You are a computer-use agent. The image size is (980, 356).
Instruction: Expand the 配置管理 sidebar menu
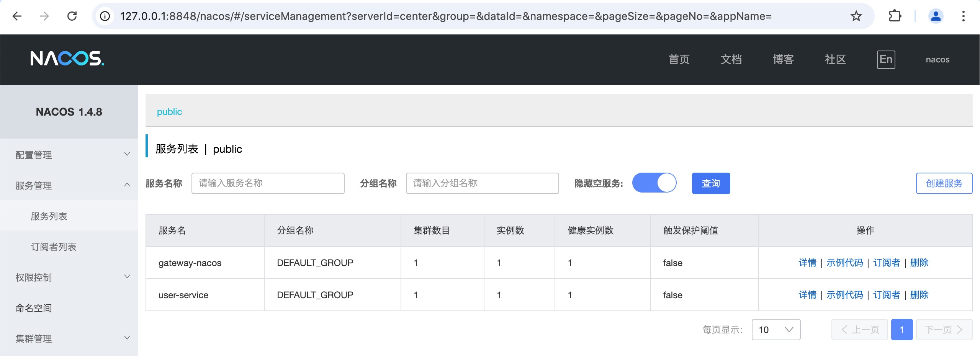click(x=69, y=155)
